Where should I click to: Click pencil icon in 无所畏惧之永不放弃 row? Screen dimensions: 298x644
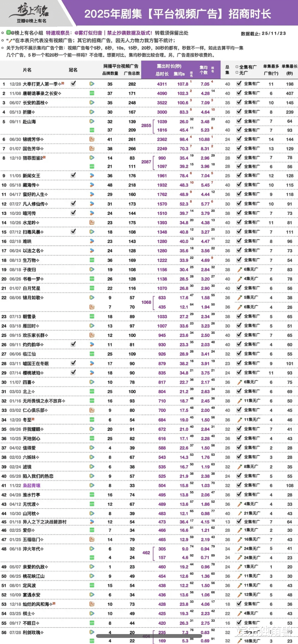pos(239,401)
